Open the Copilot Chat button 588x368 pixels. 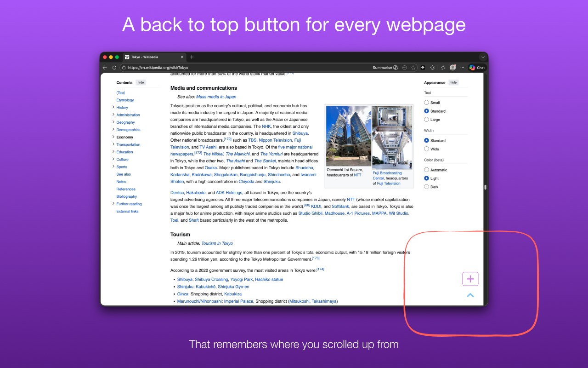pyautogui.click(x=477, y=68)
